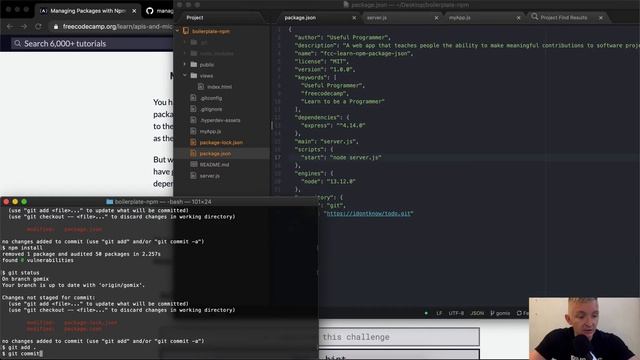Click the magnifier icon on Project Find Results tab
The height and width of the screenshot is (360, 640).
click(534, 17)
